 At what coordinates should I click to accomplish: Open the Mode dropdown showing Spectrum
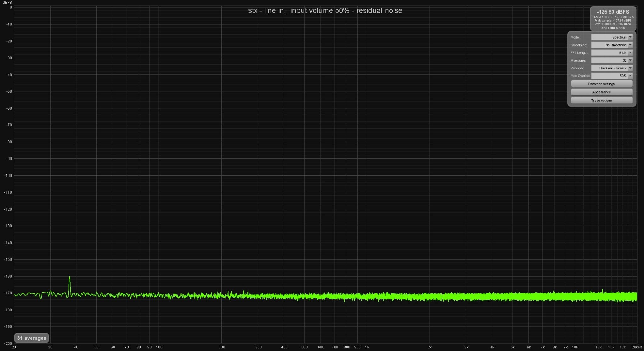(612, 37)
